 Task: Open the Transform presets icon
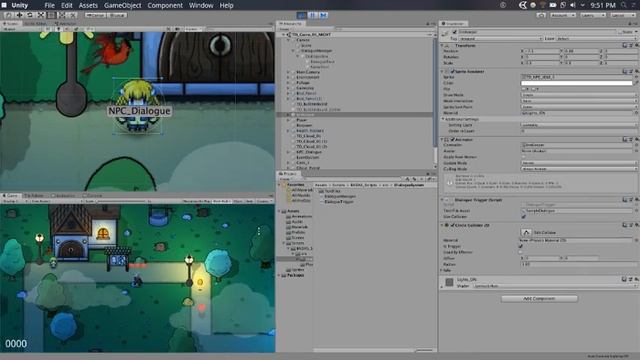[x=631, y=45]
